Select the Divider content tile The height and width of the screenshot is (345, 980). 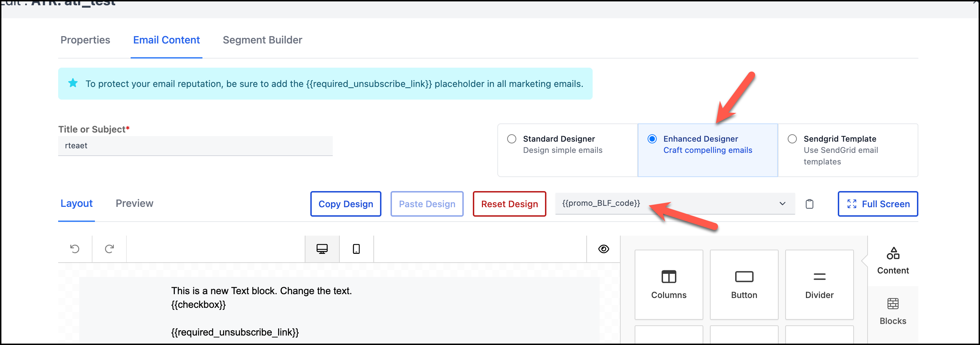pyautogui.click(x=819, y=284)
